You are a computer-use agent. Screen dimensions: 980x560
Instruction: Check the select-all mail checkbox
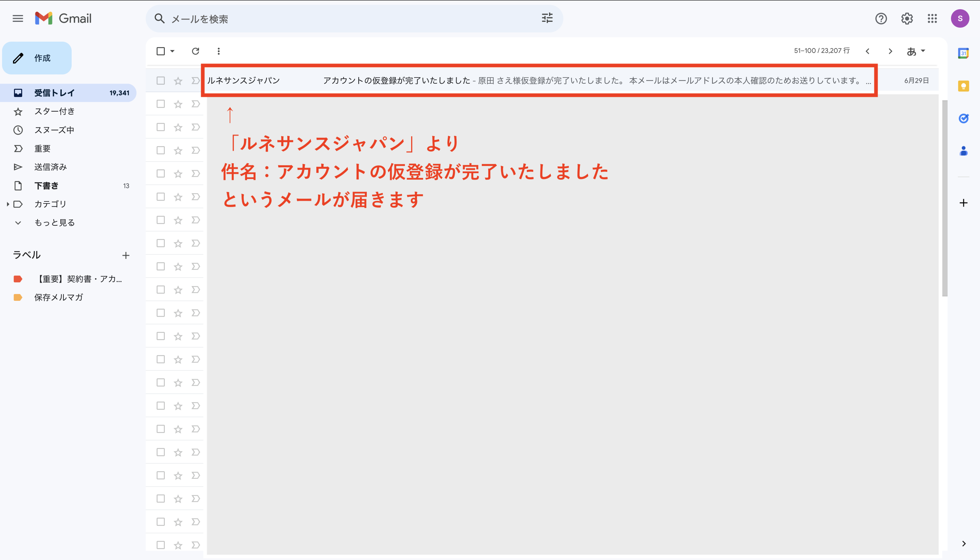click(161, 51)
